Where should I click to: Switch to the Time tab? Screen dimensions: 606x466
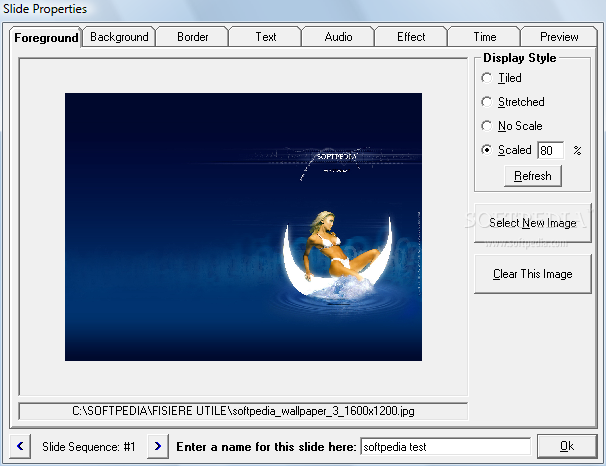pyautogui.click(x=484, y=37)
